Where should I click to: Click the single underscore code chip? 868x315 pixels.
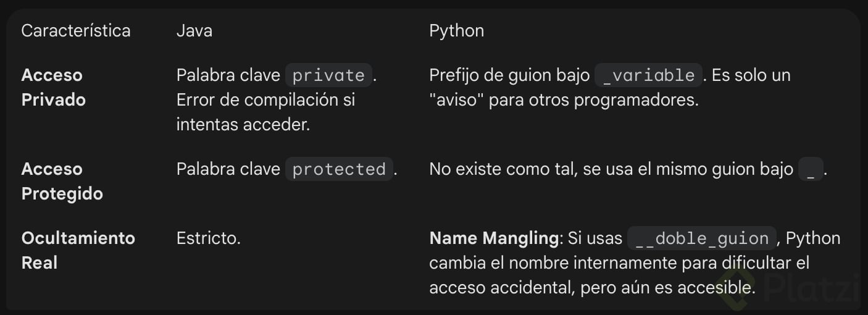click(x=811, y=169)
